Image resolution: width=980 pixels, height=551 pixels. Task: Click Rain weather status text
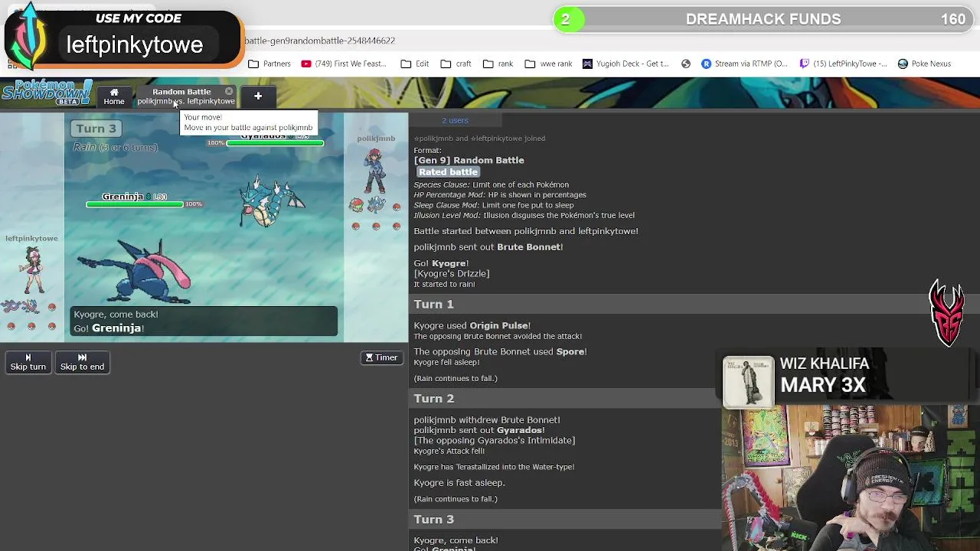(x=115, y=147)
